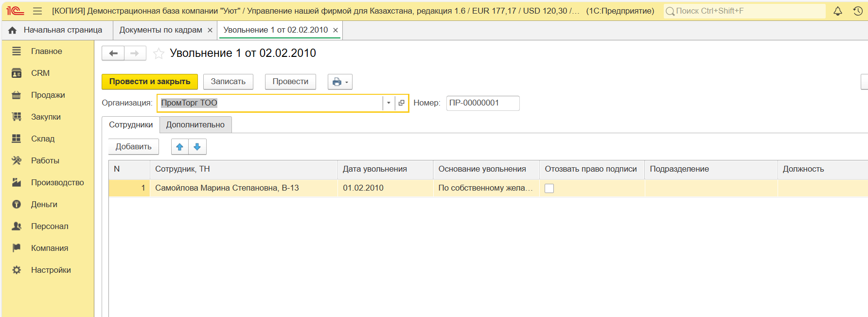Move row up with blue arrow
The width and height of the screenshot is (868, 317).
pyautogui.click(x=179, y=147)
